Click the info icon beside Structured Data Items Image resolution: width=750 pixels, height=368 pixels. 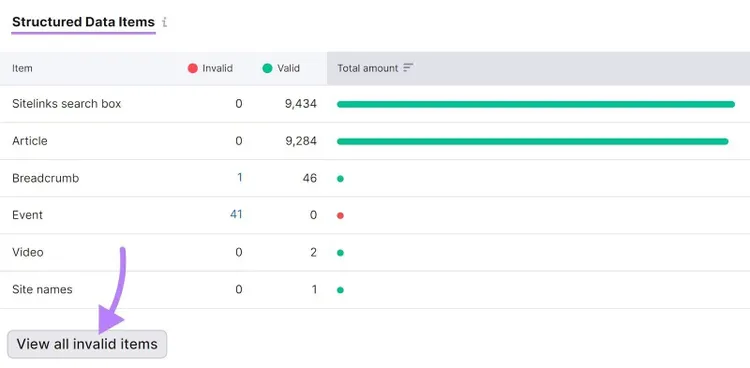click(x=165, y=22)
